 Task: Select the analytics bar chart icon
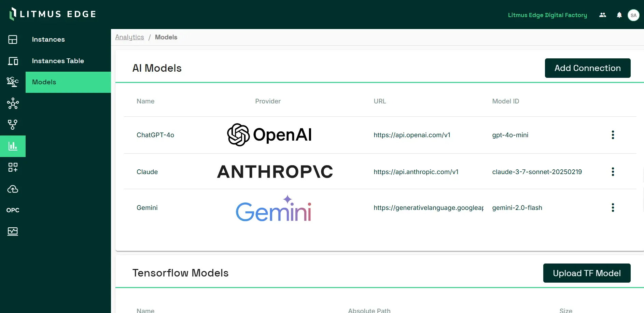point(13,146)
